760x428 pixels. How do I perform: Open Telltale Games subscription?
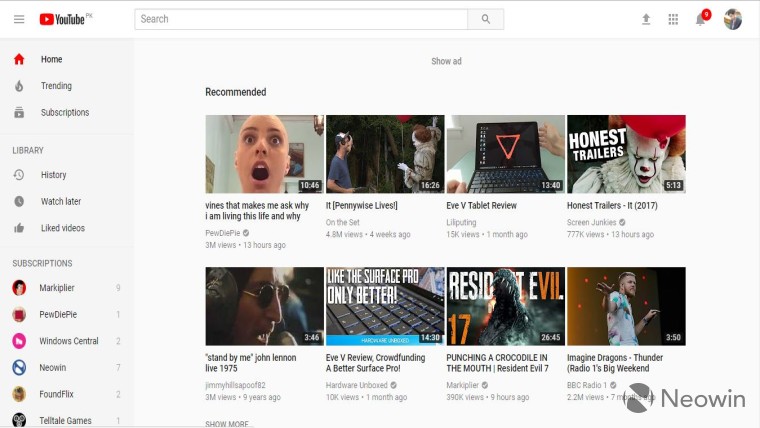tap(67, 420)
